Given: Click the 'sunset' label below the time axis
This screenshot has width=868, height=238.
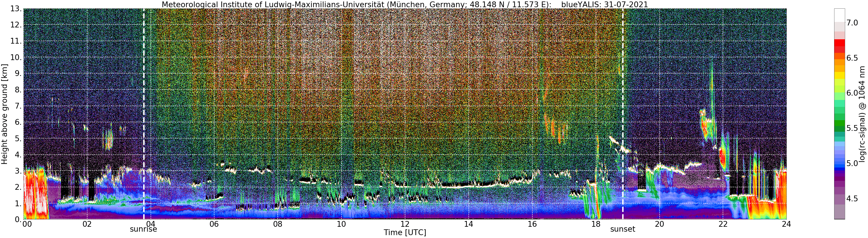Looking at the screenshot, I should [x=623, y=229].
